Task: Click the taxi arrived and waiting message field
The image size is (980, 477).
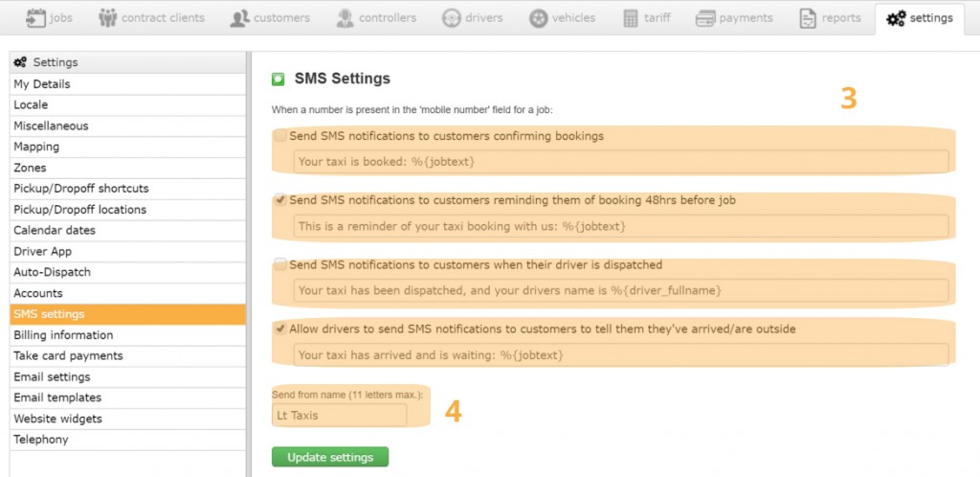Action: click(621, 355)
